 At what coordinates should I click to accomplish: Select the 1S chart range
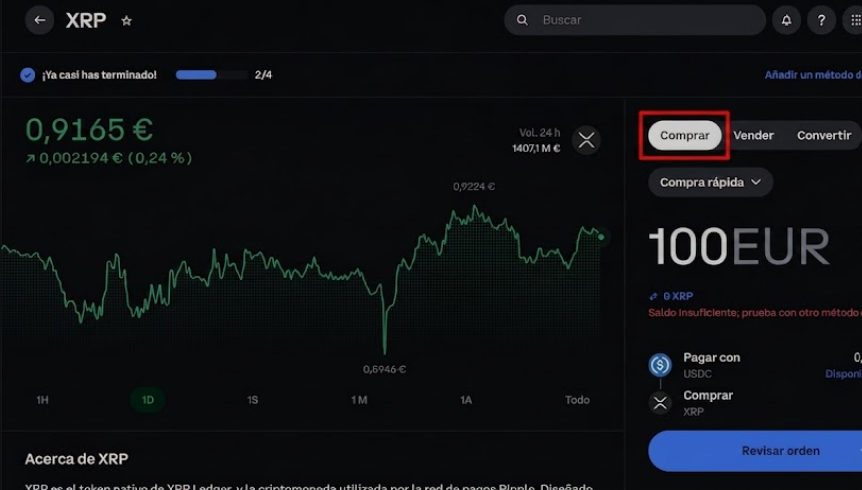252,400
